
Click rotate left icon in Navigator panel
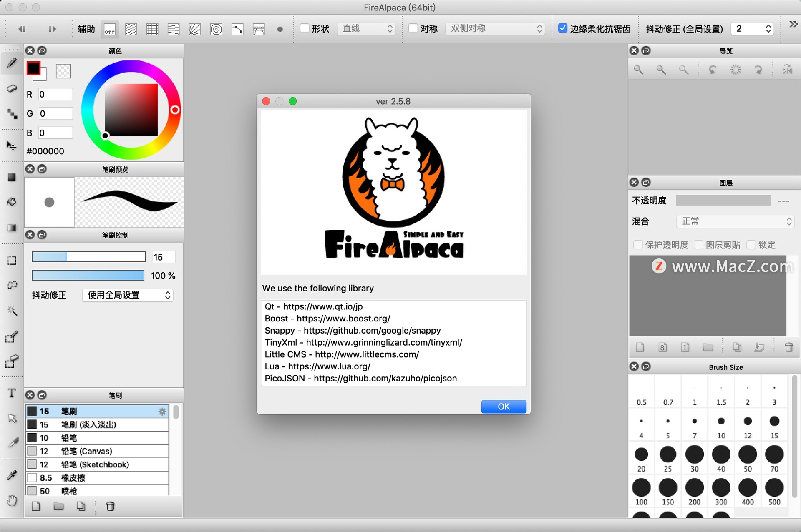(x=713, y=70)
